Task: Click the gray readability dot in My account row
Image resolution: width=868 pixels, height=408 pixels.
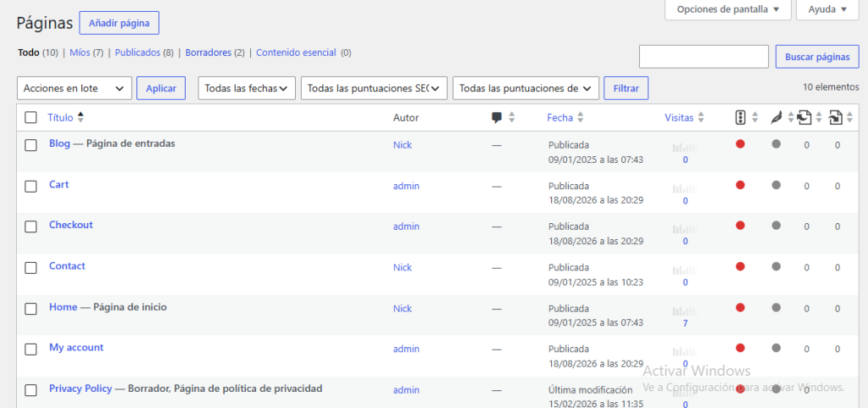Action: 776,348
